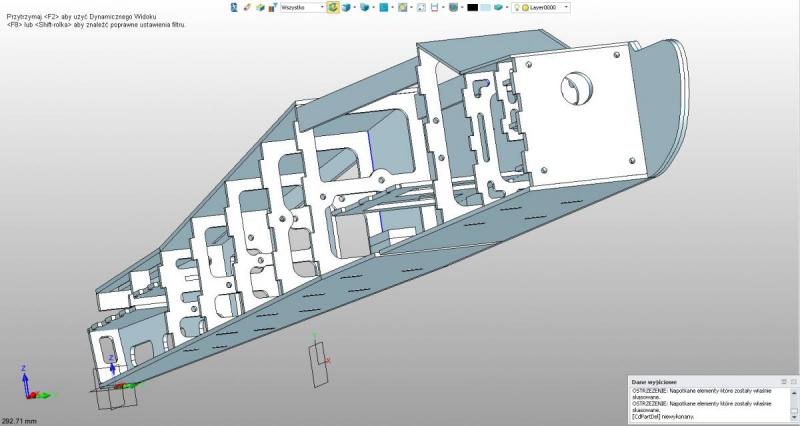
Task: Toggle the highlighted green view icon
Action: [x=333, y=7]
